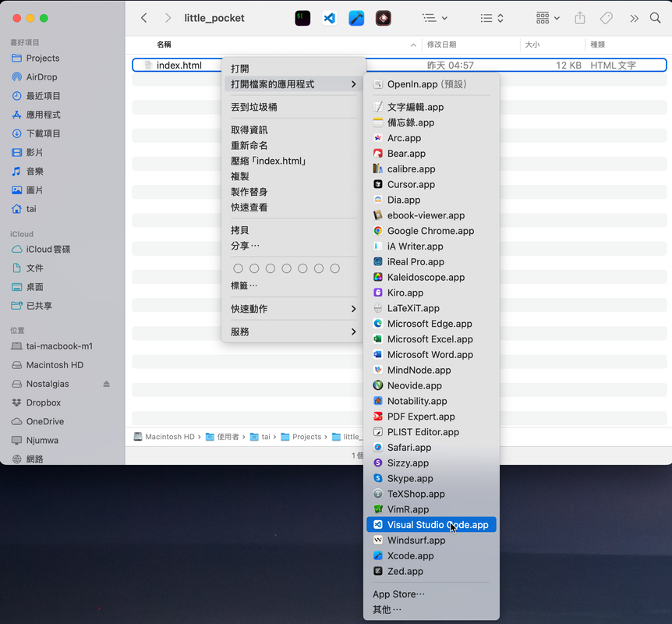This screenshot has height=624, width=672.
Task: Select Arc.app from submenu
Action: point(431,138)
